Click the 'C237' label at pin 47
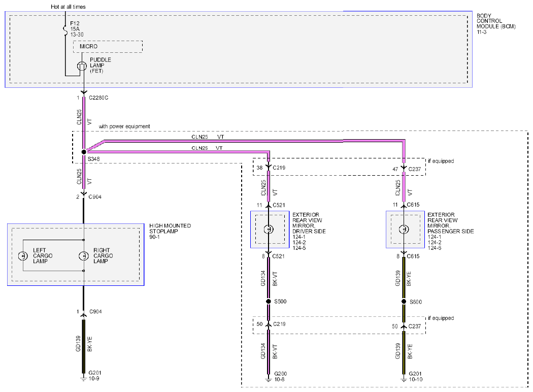The height and width of the screenshot is (392, 533). click(415, 169)
